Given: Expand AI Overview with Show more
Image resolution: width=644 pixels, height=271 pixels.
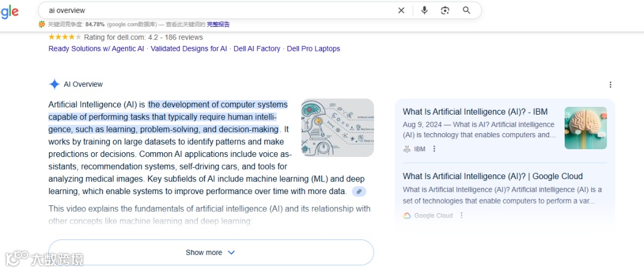Looking at the screenshot, I should point(210,252).
